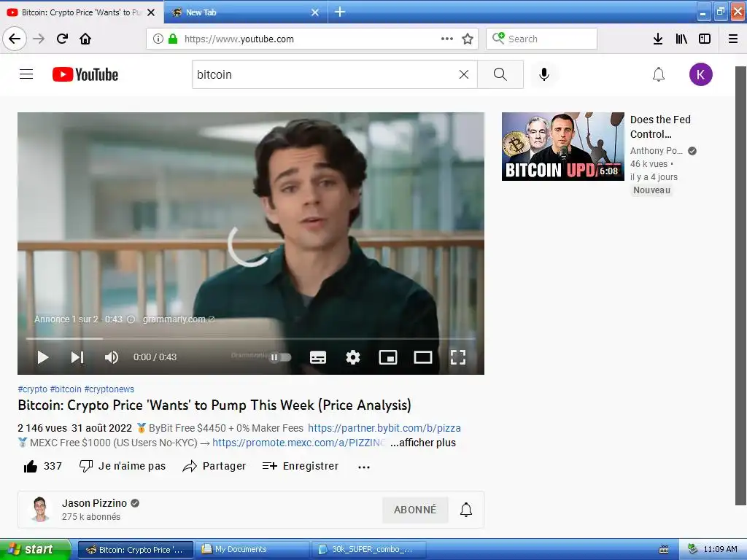Reload the current page
Viewport: 747px width, 560px height.
click(63, 39)
